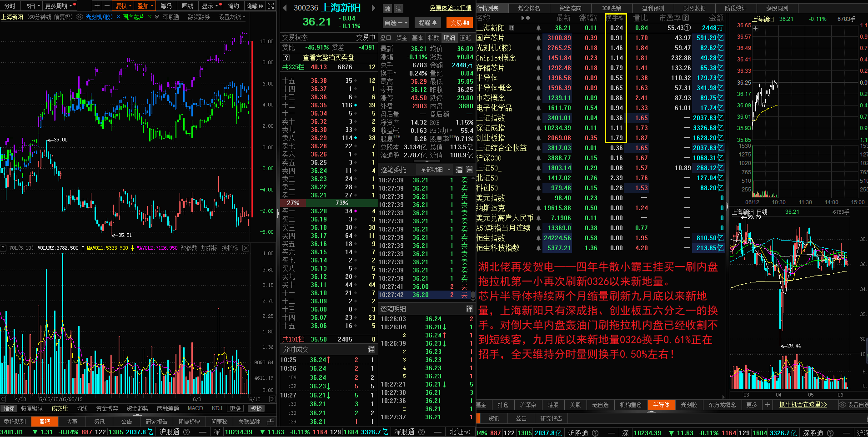868x437 pixels.
Task: Zoom out chart with minus icon
Action: coord(107,6)
